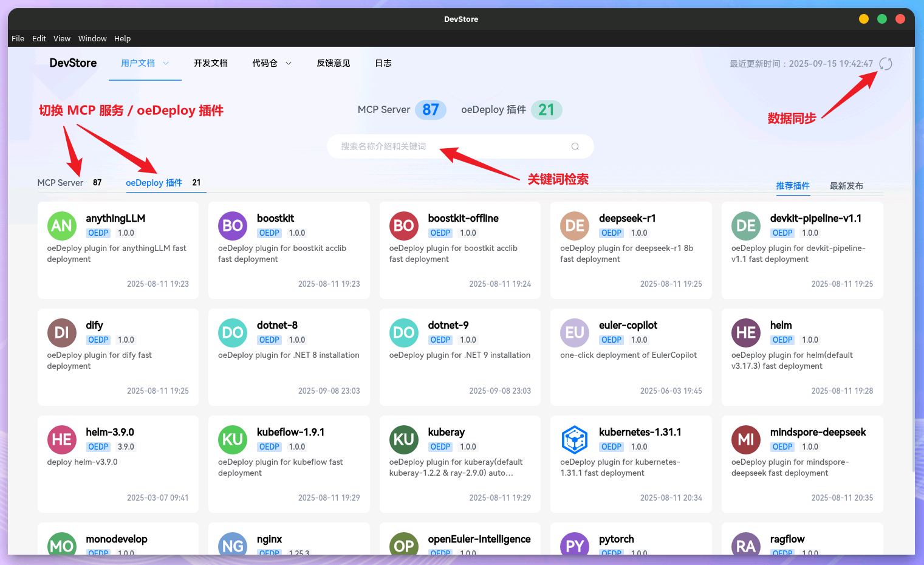The image size is (924, 565).
Task: Switch to the MCP Server tab
Action: [x=60, y=183]
